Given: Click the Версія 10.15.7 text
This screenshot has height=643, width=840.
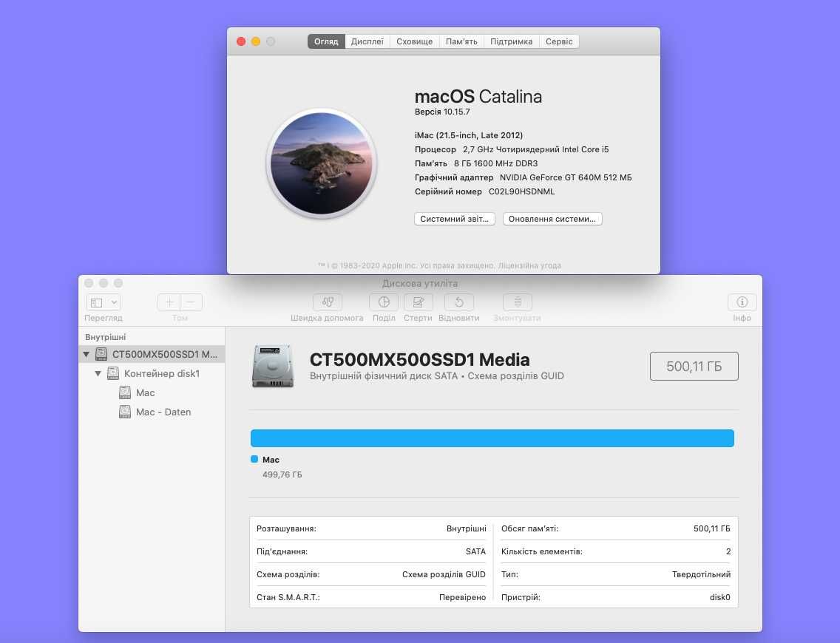Looking at the screenshot, I should tap(442, 112).
